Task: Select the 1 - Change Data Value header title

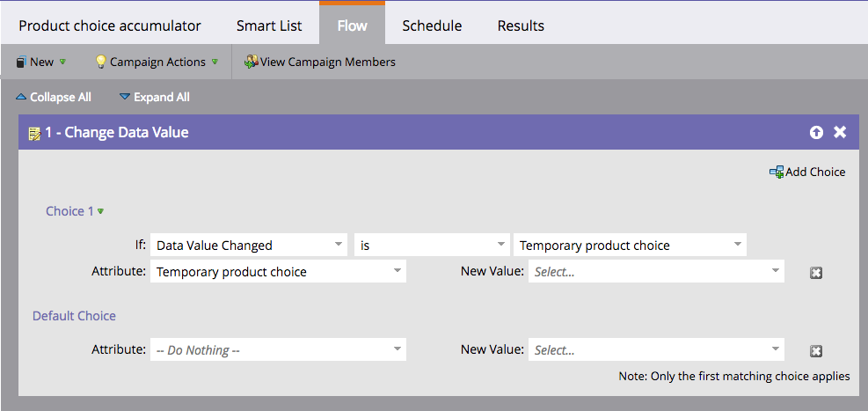Action: [117, 132]
